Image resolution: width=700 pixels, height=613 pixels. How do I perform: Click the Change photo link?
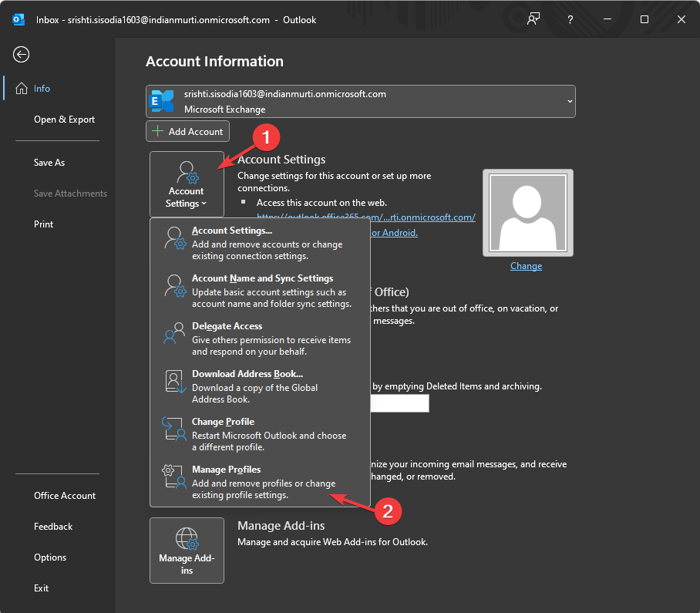click(526, 266)
